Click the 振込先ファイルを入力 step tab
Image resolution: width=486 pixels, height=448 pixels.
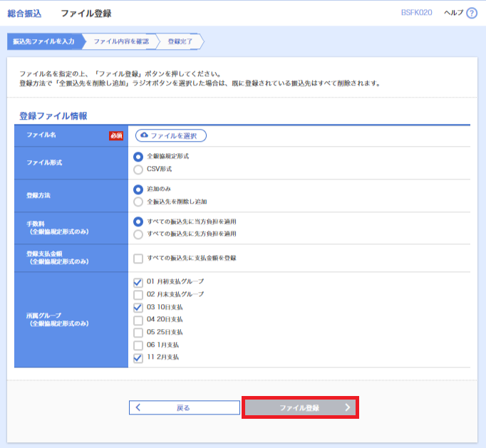point(46,41)
